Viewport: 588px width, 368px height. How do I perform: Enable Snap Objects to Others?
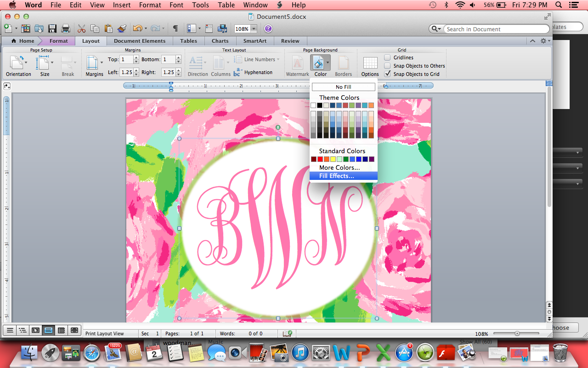pos(387,65)
